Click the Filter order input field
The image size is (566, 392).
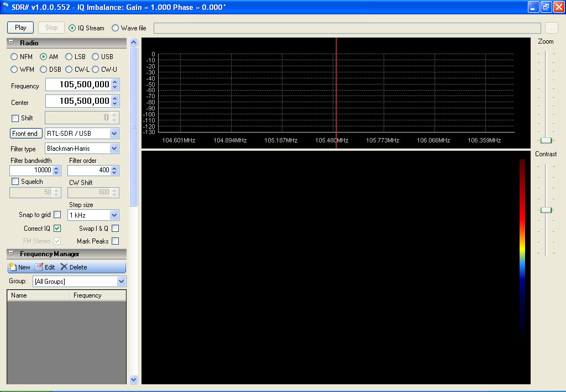[88, 171]
